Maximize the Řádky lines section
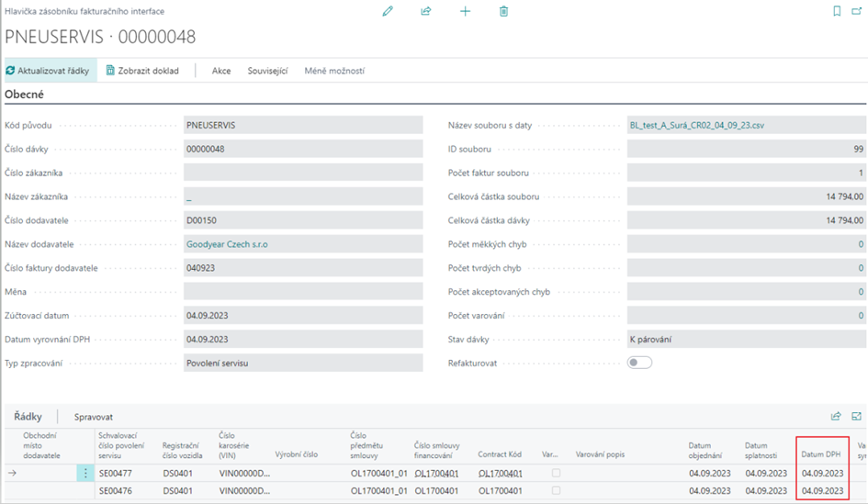This screenshot has height=504, width=868. [x=857, y=416]
